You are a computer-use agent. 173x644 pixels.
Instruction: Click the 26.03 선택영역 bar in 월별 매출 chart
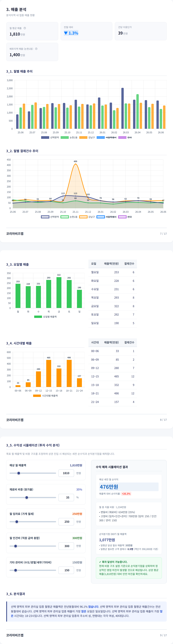pos(123,108)
